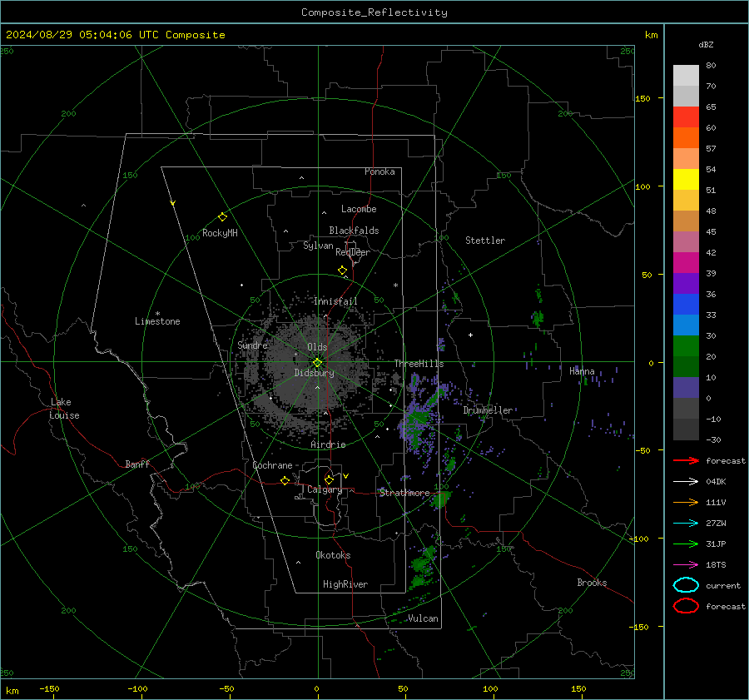Click the Brooks label

(x=592, y=583)
